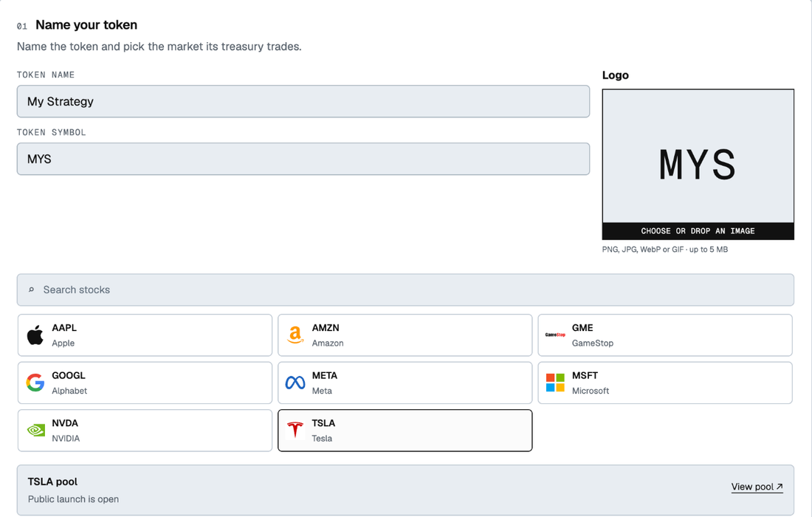
Task: Open the View pool link
Action: pyautogui.click(x=757, y=487)
